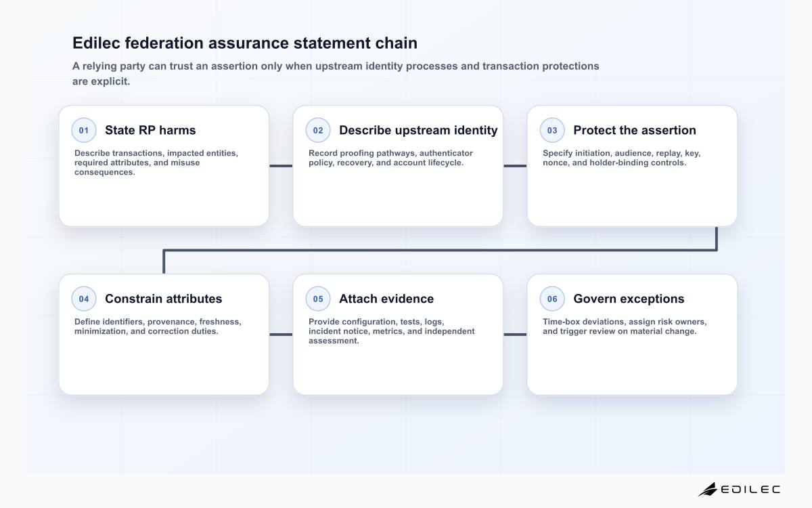The width and height of the screenshot is (812, 508).
Task: Click the main title about assurance statement chain
Action: [x=245, y=43]
